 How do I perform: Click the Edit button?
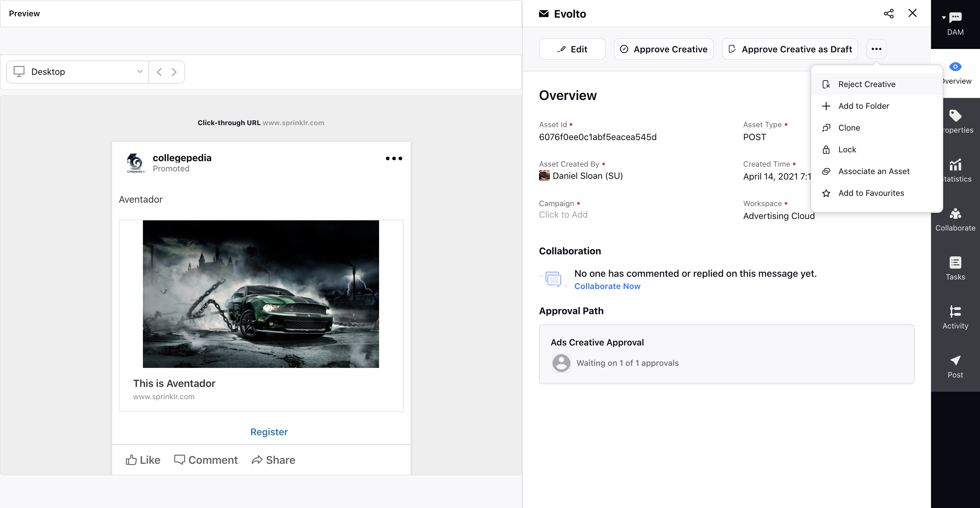572,49
